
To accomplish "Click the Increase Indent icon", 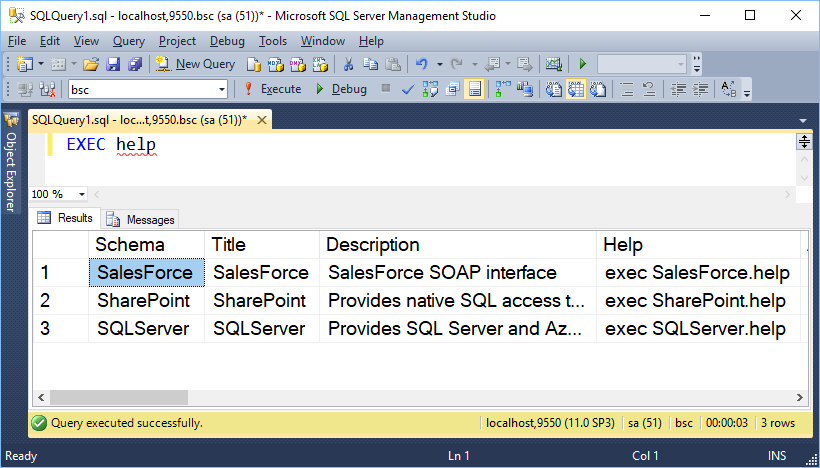I will (x=701, y=89).
